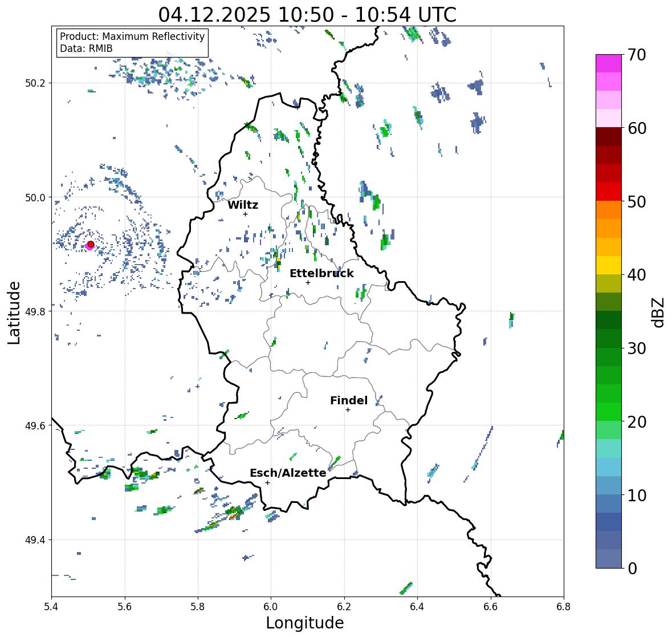672x637 pixels.
Task: Click the 0 tick on the colorbar
Action: click(632, 569)
